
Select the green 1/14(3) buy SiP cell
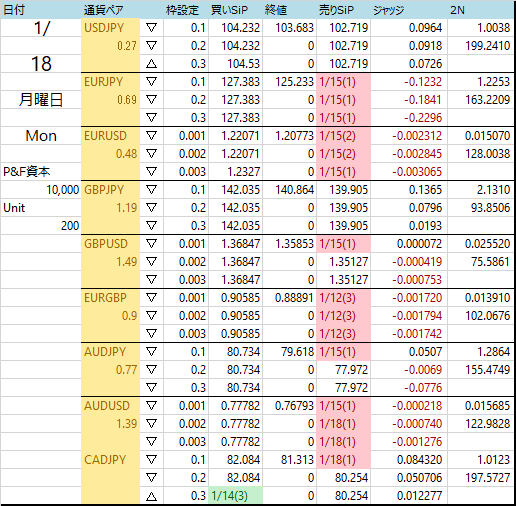(x=236, y=495)
